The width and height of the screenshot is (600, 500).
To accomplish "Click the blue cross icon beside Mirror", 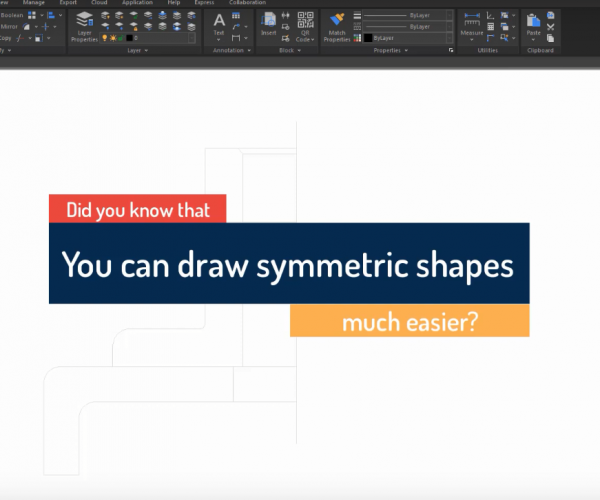I will coord(46,27).
